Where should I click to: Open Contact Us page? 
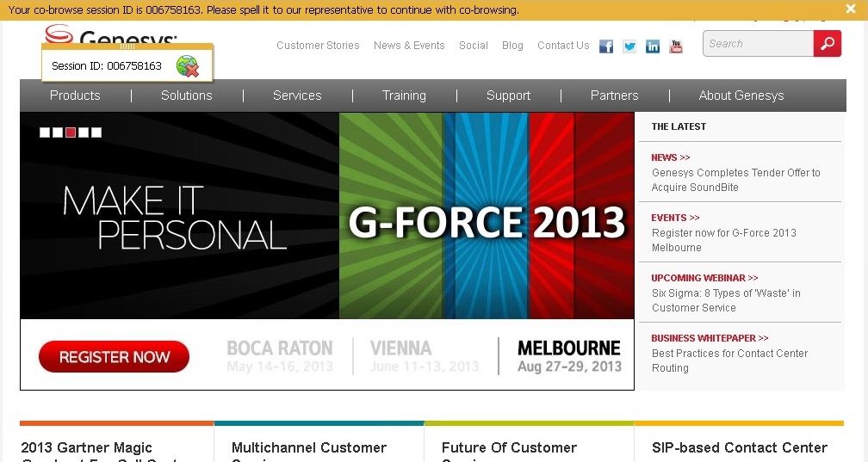[563, 46]
